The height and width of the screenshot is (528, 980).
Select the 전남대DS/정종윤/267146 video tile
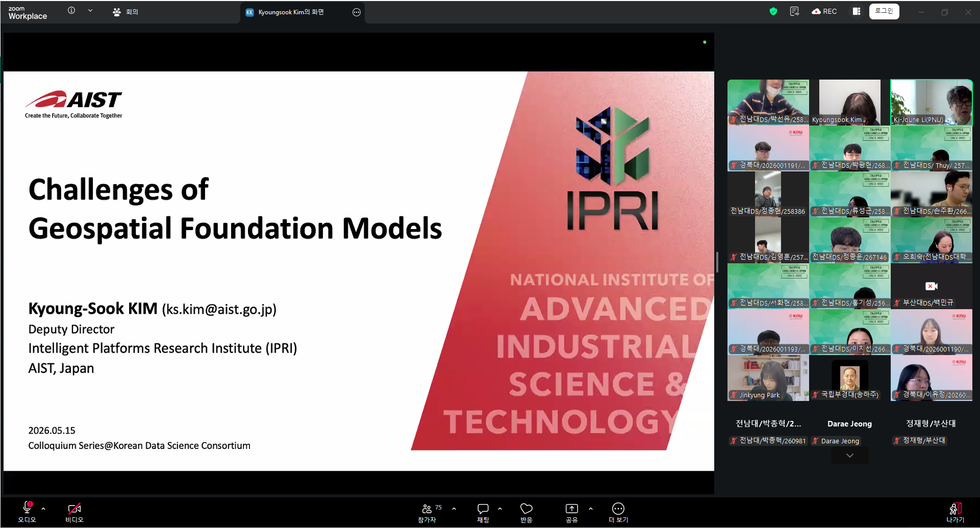(850, 240)
